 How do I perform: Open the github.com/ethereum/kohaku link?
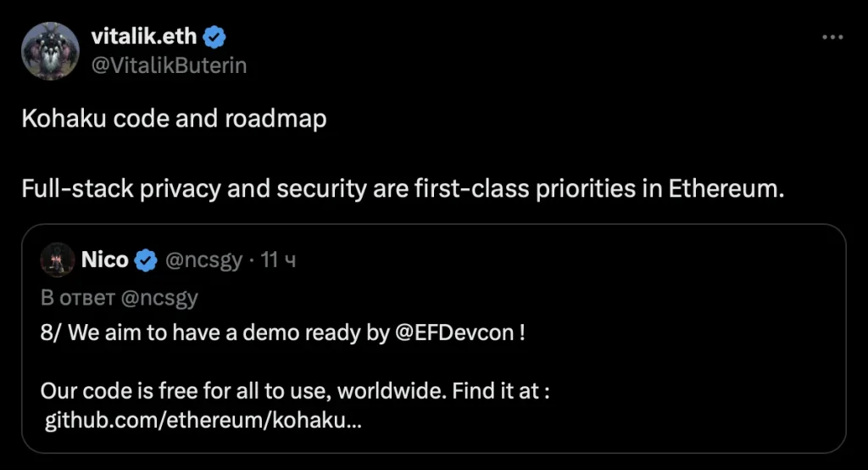click(x=203, y=421)
